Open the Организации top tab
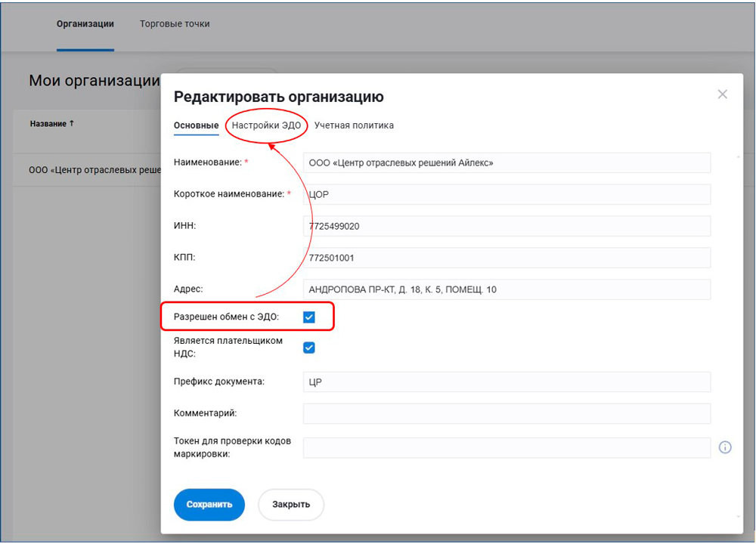756x544 pixels. [x=85, y=24]
